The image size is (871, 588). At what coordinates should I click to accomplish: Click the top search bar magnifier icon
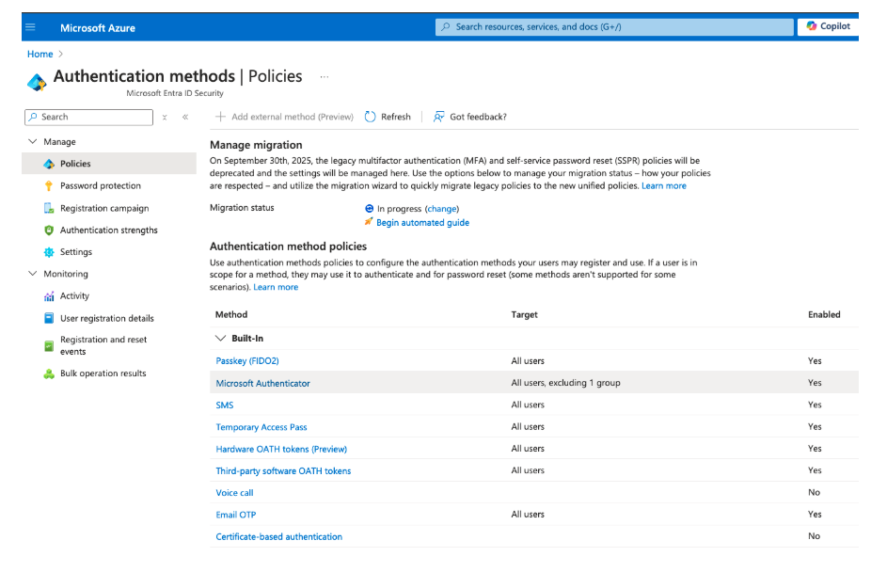(x=446, y=26)
